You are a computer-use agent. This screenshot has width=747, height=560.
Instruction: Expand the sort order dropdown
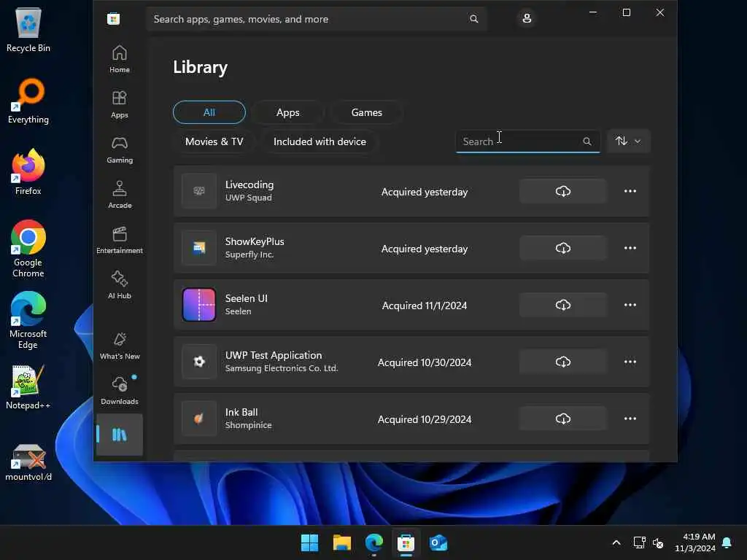(628, 141)
